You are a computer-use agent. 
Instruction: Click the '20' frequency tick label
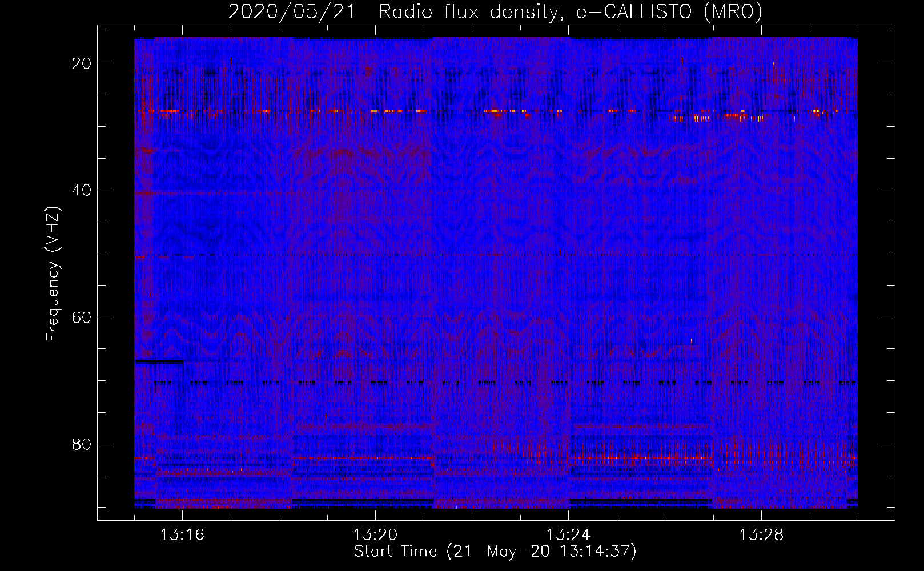tap(82, 63)
